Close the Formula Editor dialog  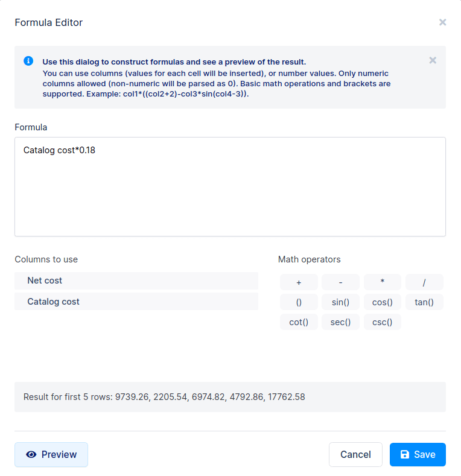click(x=442, y=22)
